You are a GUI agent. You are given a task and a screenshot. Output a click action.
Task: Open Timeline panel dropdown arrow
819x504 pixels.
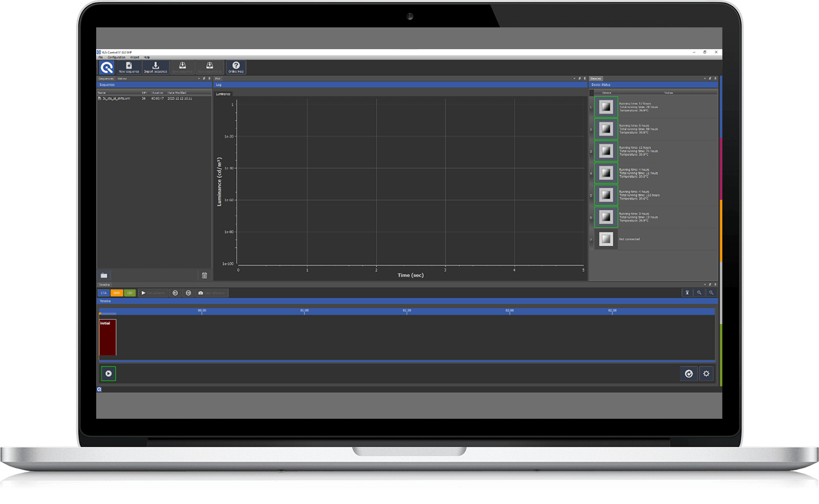(x=705, y=284)
